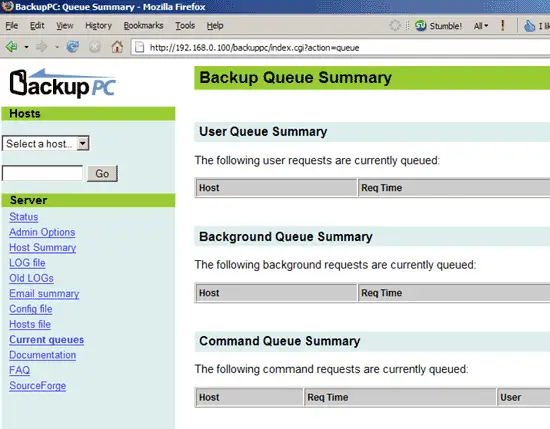The image size is (550, 429).
Task: Click the User Queue Req Time header
Action: pos(454,188)
